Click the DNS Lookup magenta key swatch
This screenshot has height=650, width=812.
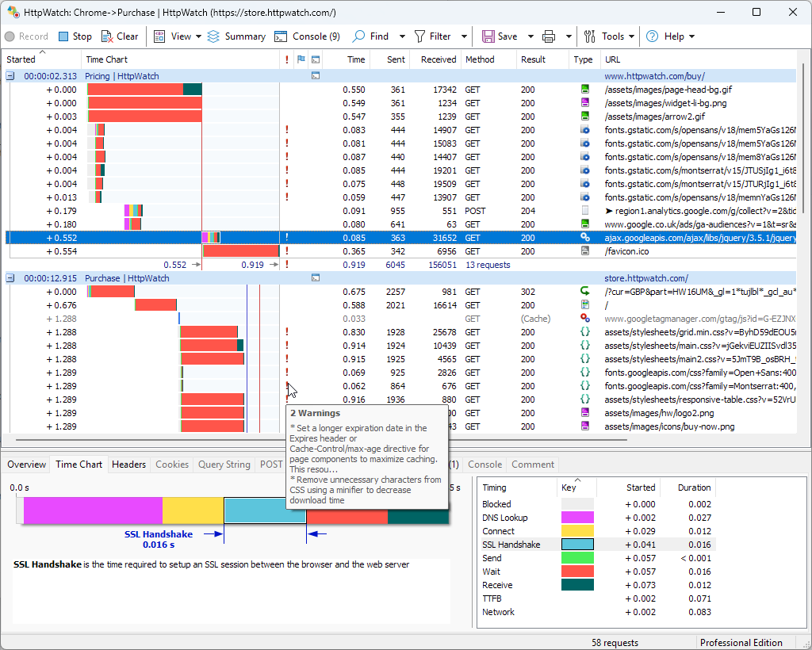click(x=577, y=518)
